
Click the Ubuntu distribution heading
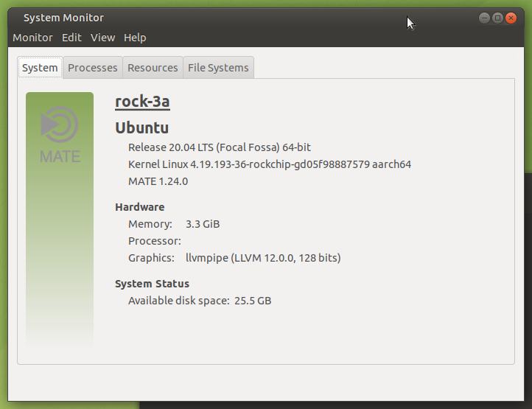pyautogui.click(x=141, y=128)
